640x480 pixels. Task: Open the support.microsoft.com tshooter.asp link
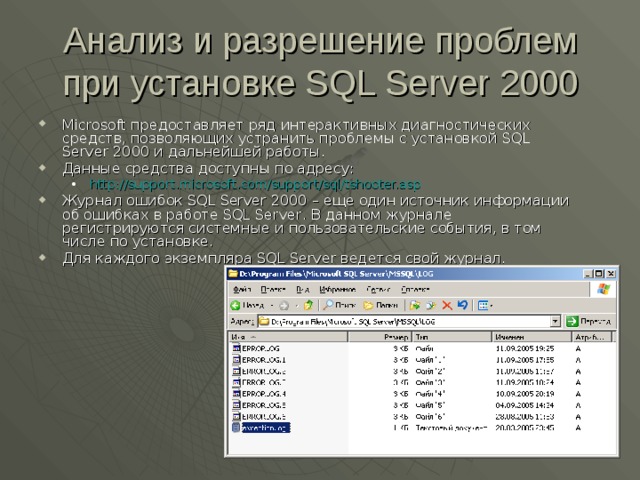pyautogui.click(x=255, y=185)
